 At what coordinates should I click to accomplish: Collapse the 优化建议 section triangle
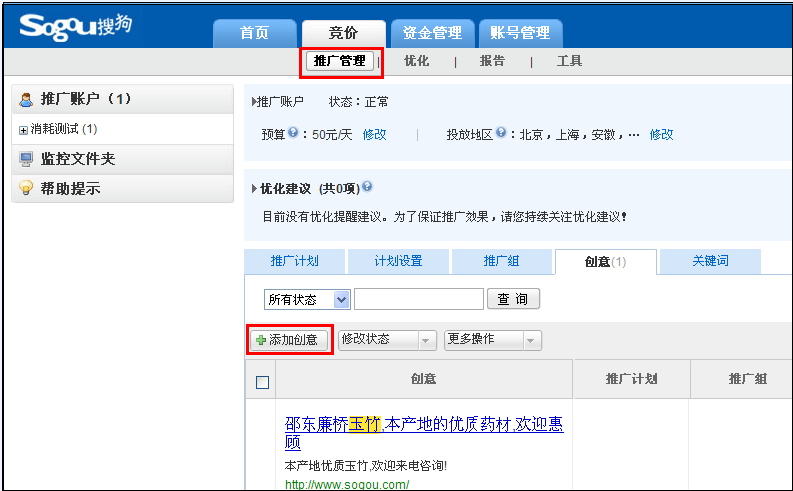coord(254,188)
